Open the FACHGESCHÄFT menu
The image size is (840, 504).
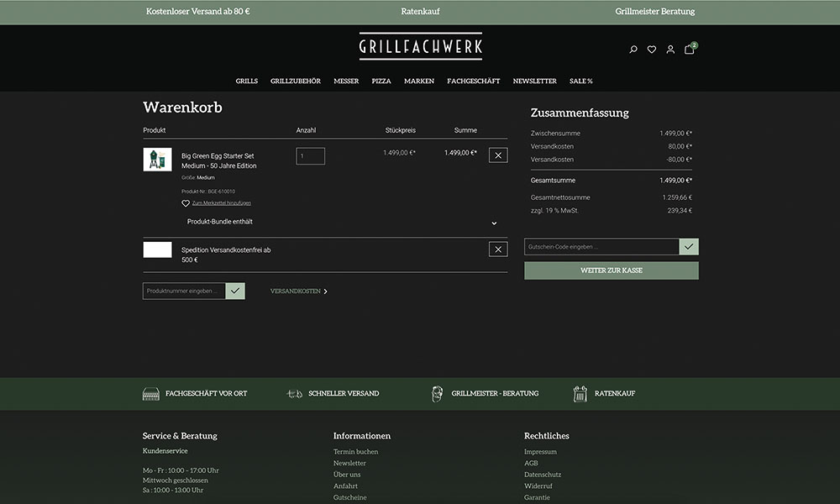pos(473,81)
